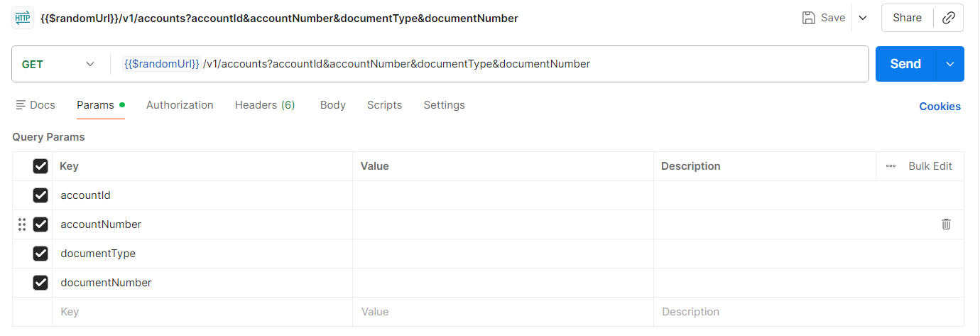Uncheck the accountId parameter checkbox
This screenshot has width=980, height=336.
[x=40, y=195]
